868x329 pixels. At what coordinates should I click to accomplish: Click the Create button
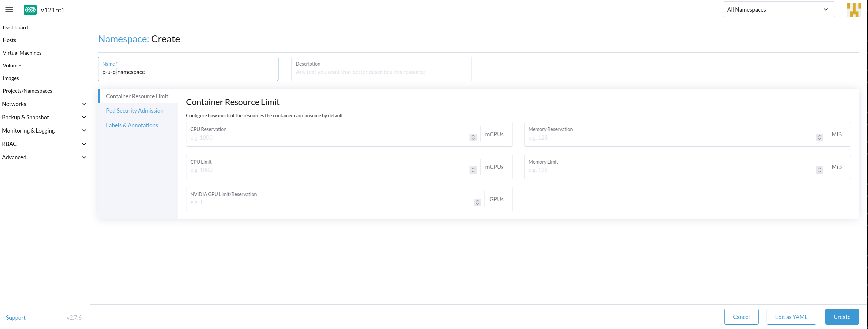pos(842,317)
